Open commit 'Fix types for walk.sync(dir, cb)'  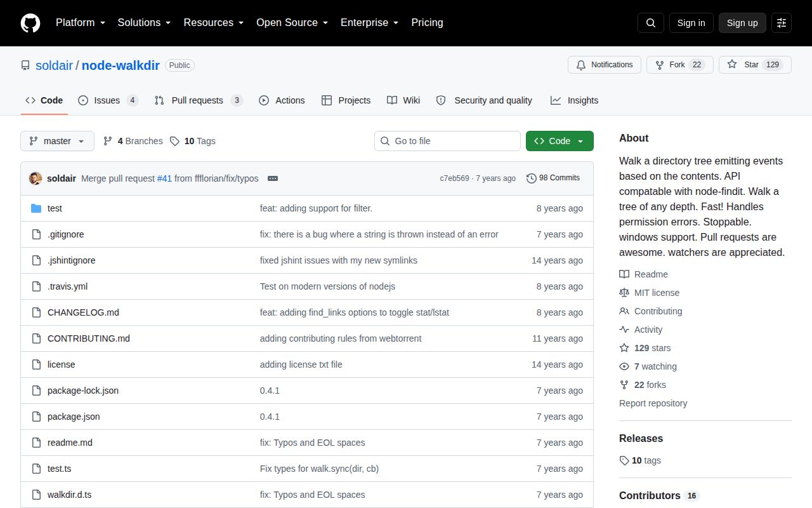[319, 469]
